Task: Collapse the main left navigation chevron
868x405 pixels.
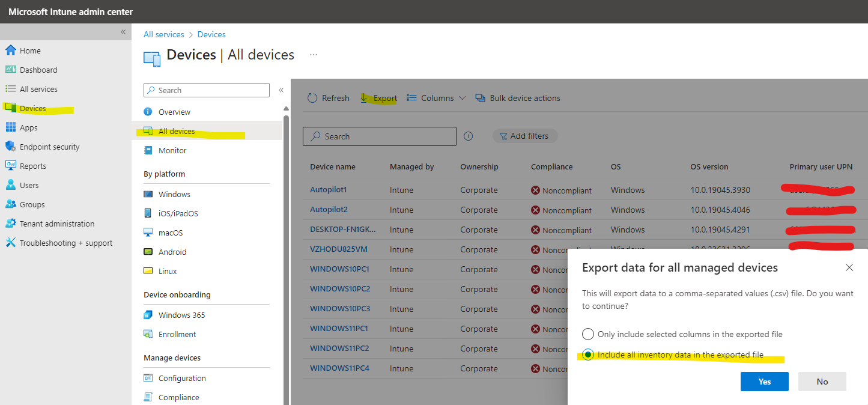Action: [123, 32]
